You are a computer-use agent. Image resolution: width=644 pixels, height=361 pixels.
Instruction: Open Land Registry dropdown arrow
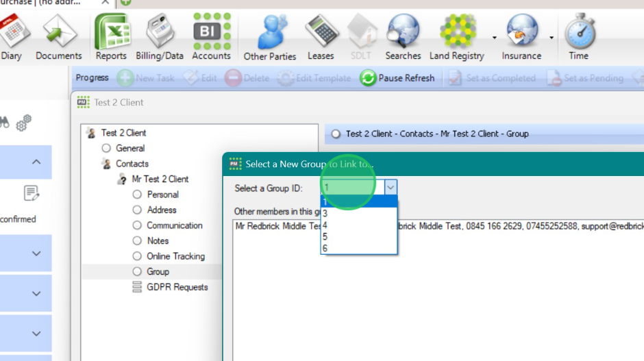tap(495, 38)
